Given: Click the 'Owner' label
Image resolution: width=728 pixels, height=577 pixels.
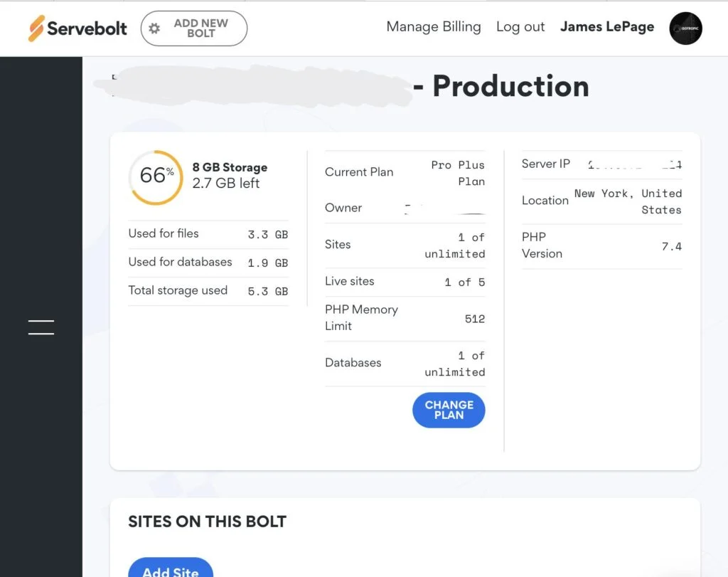Looking at the screenshot, I should [x=343, y=208].
